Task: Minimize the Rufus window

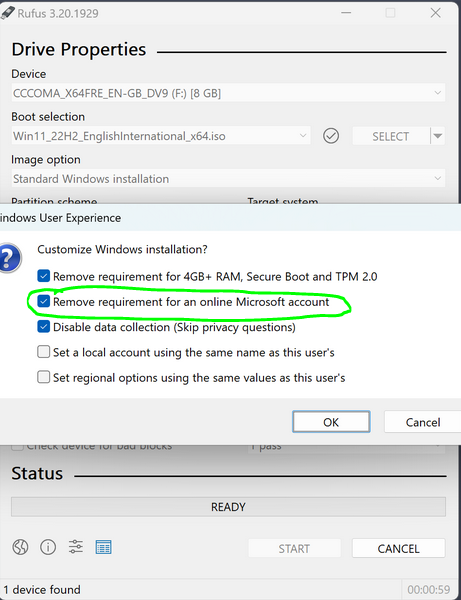Action: 346,13
